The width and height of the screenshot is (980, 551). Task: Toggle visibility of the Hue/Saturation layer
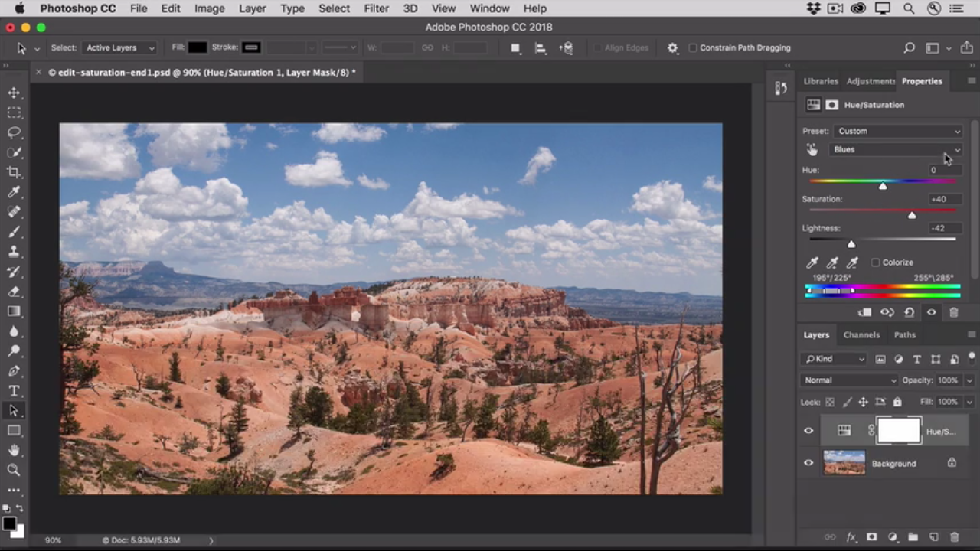(808, 431)
